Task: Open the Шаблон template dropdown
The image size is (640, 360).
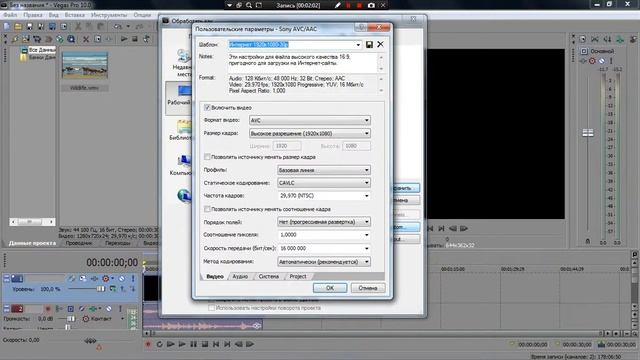Action: (358, 44)
